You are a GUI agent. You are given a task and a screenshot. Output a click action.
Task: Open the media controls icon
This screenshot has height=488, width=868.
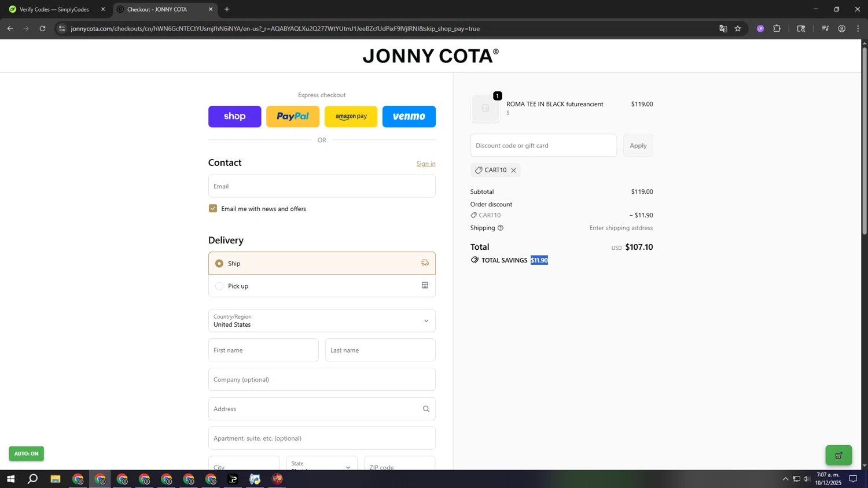[x=826, y=28]
